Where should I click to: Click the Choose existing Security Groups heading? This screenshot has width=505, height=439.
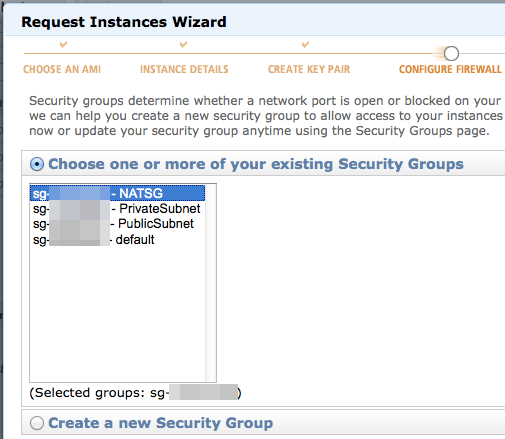tap(256, 164)
